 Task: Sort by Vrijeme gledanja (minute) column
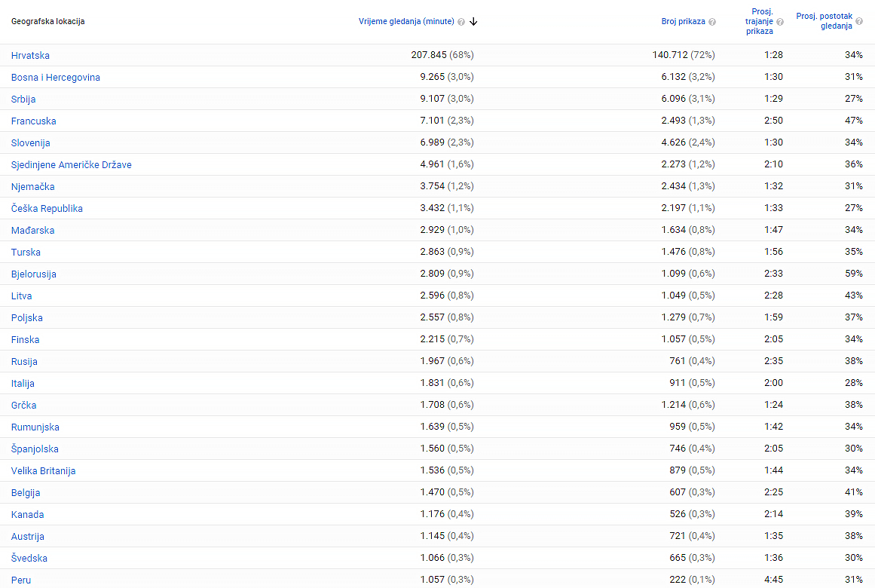point(406,22)
